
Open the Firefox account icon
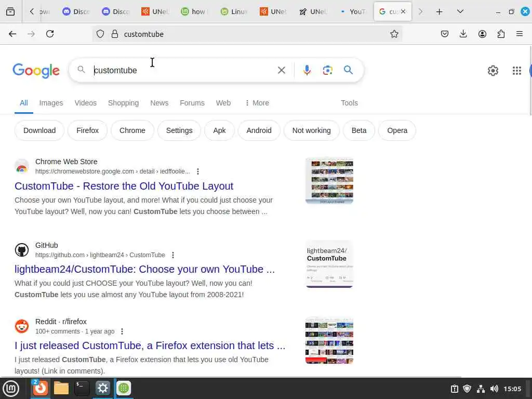coord(482,34)
